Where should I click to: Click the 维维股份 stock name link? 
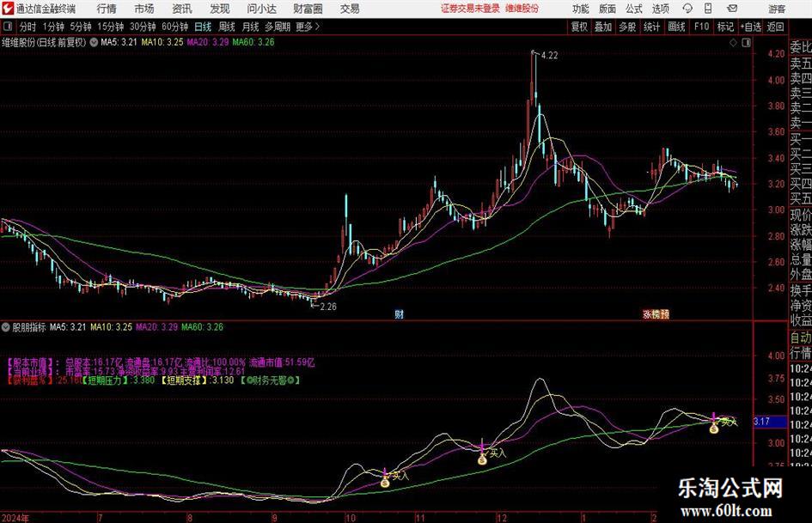[x=522, y=9]
